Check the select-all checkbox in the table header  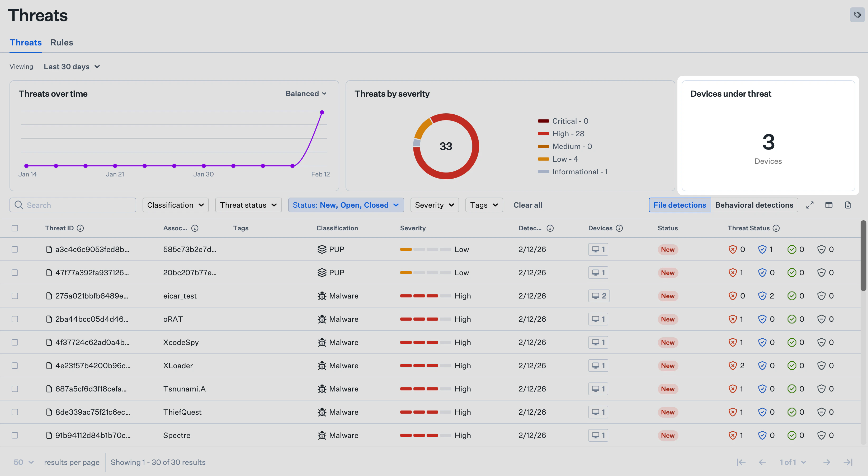click(x=15, y=228)
